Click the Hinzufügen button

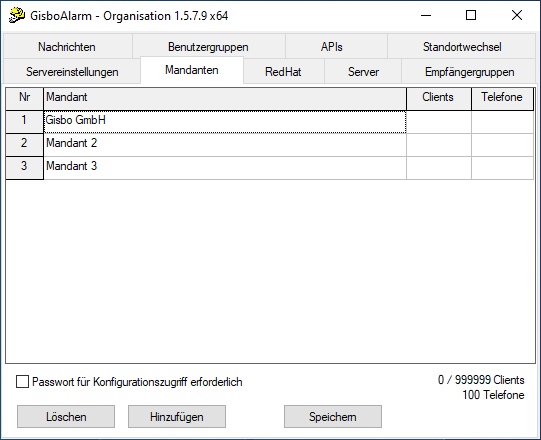pos(177,417)
